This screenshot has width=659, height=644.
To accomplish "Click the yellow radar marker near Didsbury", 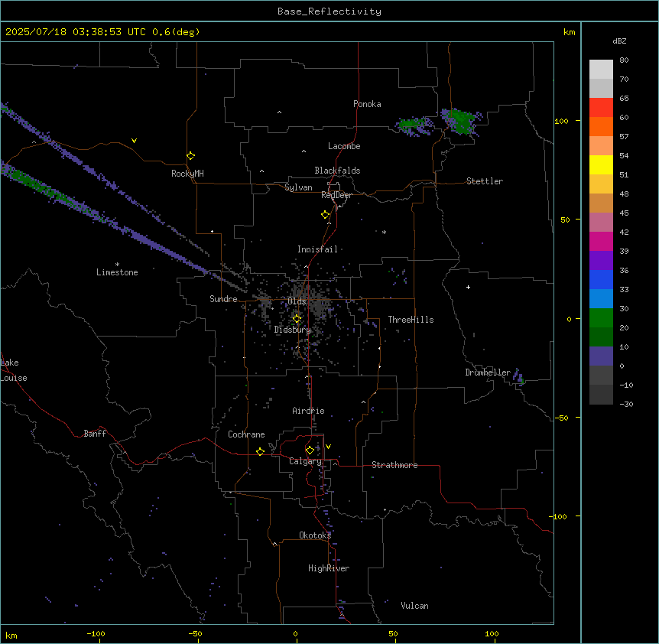I will coord(297,319).
